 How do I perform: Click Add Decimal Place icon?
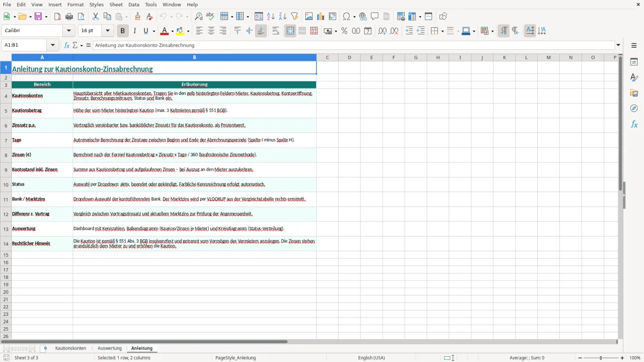383,31
